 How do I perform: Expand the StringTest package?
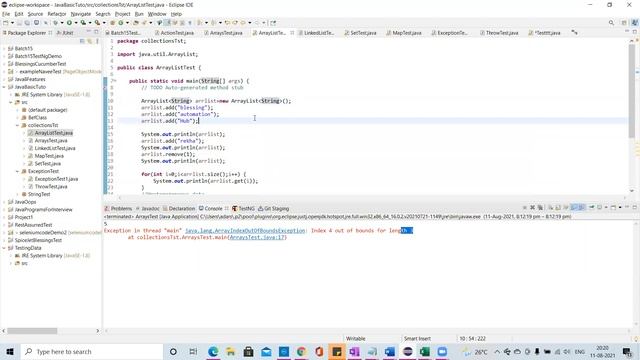pos(18,194)
